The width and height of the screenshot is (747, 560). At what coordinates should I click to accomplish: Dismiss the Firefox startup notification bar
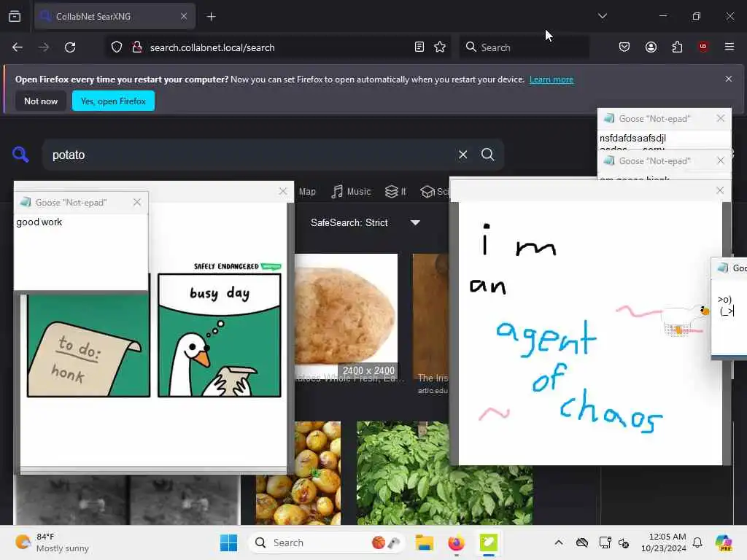click(x=729, y=79)
